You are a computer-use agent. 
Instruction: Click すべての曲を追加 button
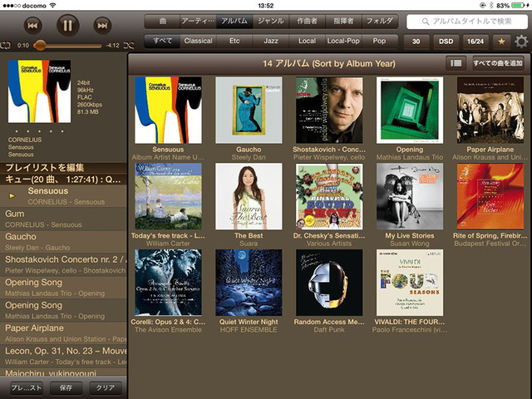coord(497,62)
